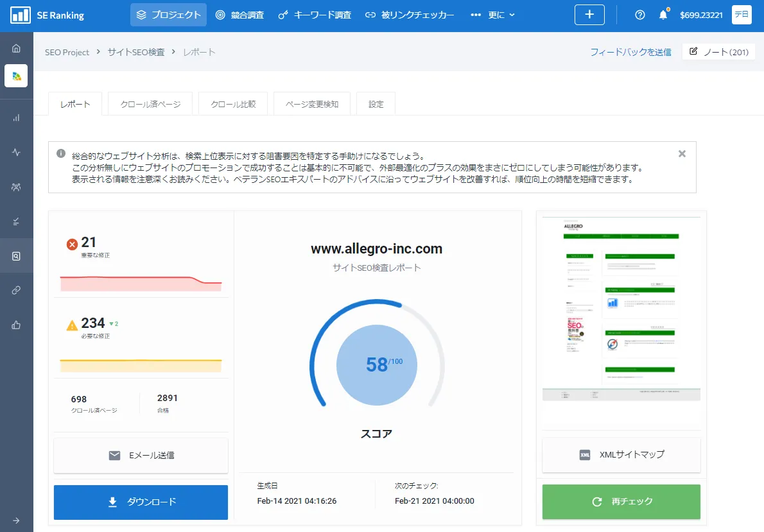Image resolution: width=764 pixels, height=532 pixels.
Task: Open the checklist sidebar icon
Action: [x=16, y=221]
